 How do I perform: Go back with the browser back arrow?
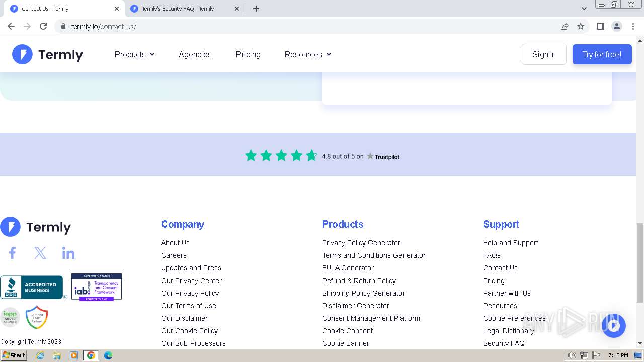[x=11, y=26]
